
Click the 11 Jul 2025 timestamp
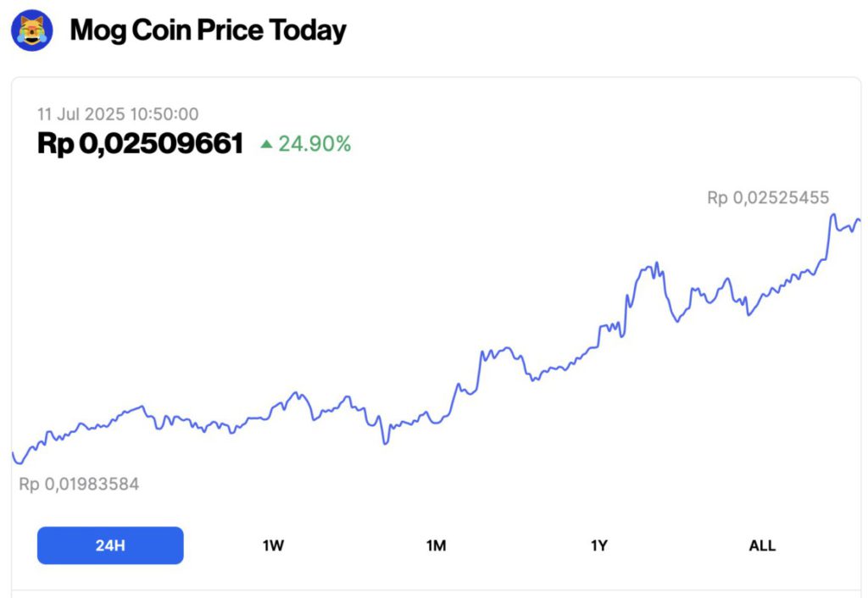[x=118, y=114]
